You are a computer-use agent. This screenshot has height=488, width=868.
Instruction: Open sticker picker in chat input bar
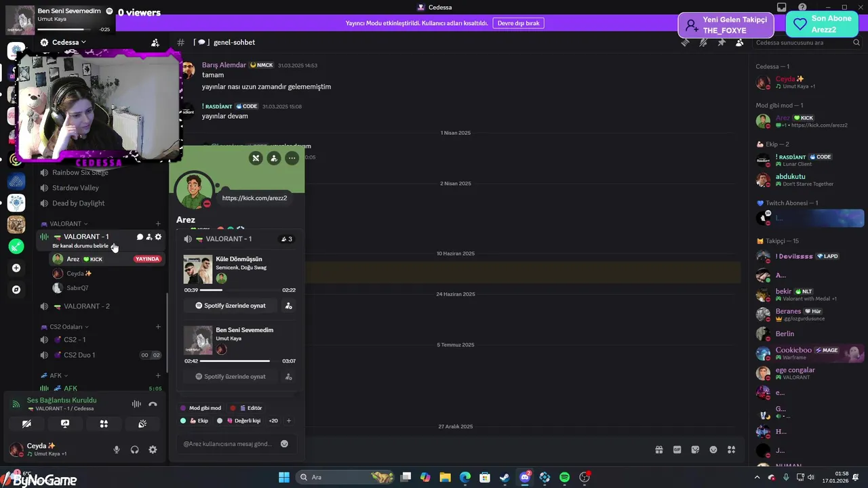[695, 449]
